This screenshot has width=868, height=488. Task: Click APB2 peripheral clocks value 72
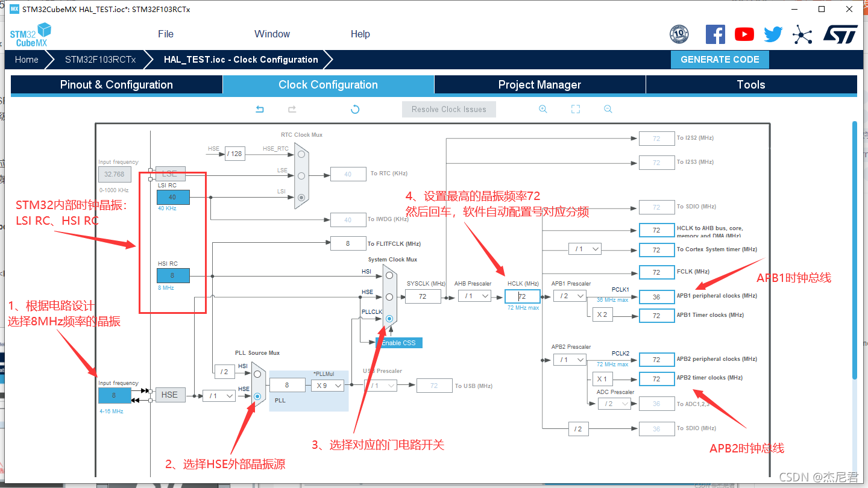tap(656, 360)
